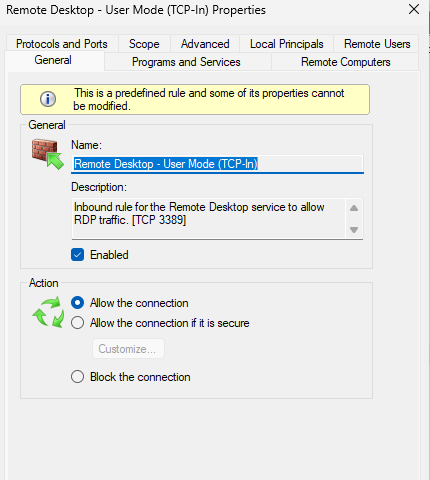Switch to the Protocols and Ports tab
This screenshot has height=480, width=430.
62,44
